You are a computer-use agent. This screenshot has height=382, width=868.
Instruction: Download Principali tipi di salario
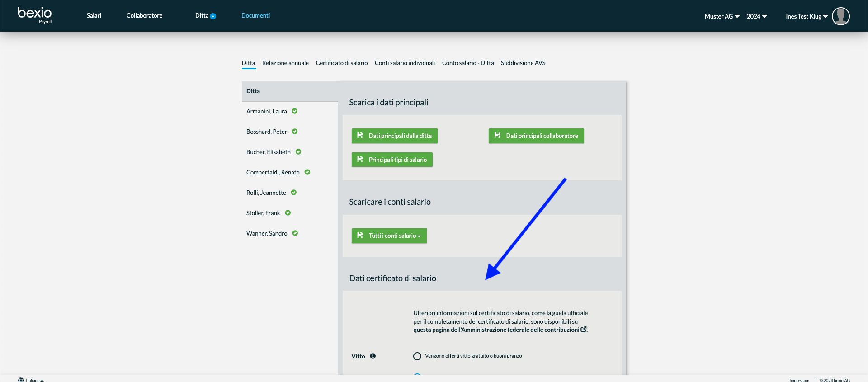pyautogui.click(x=392, y=160)
